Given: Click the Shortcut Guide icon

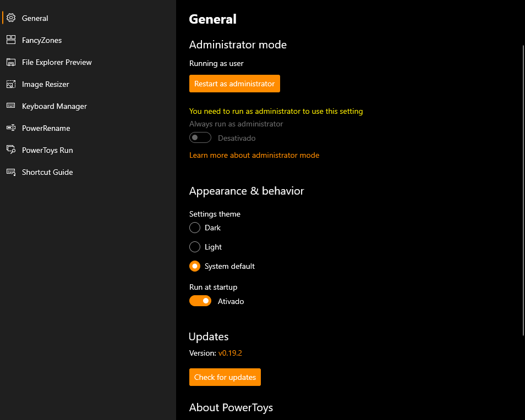Looking at the screenshot, I should coord(11,172).
